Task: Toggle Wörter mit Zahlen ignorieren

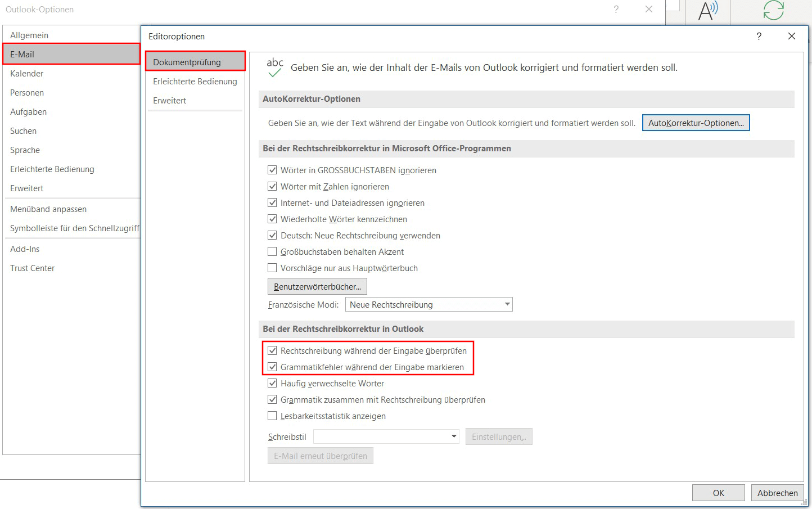Action: click(x=272, y=186)
